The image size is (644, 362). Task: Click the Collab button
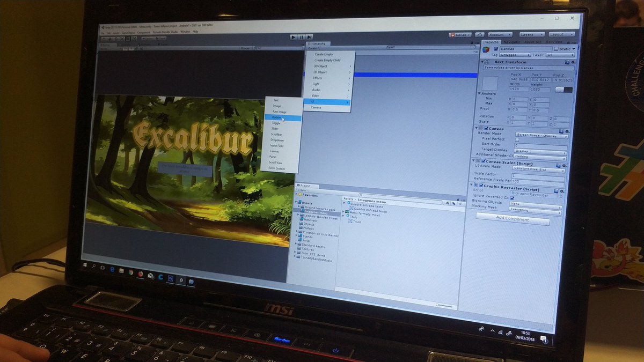(x=460, y=35)
